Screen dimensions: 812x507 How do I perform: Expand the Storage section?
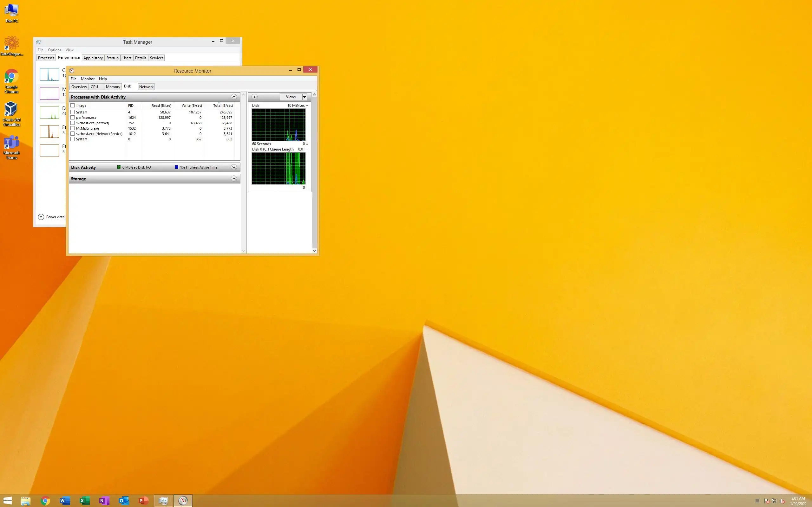coord(234,179)
